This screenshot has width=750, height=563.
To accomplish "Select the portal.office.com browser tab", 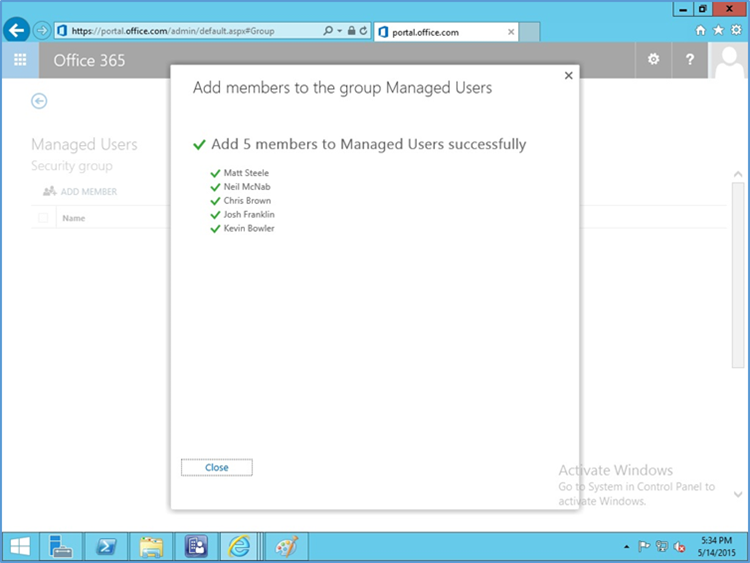I will click(446, 32).
